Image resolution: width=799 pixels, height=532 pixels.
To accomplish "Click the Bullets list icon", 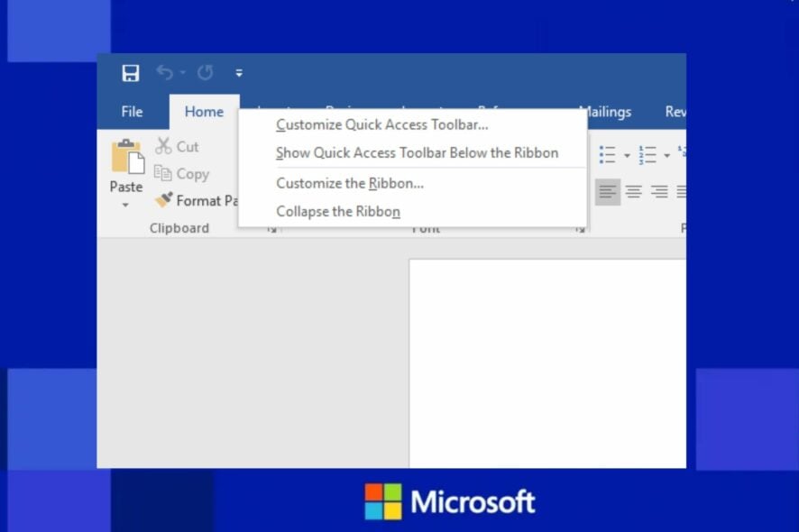I will click(608, 155).
